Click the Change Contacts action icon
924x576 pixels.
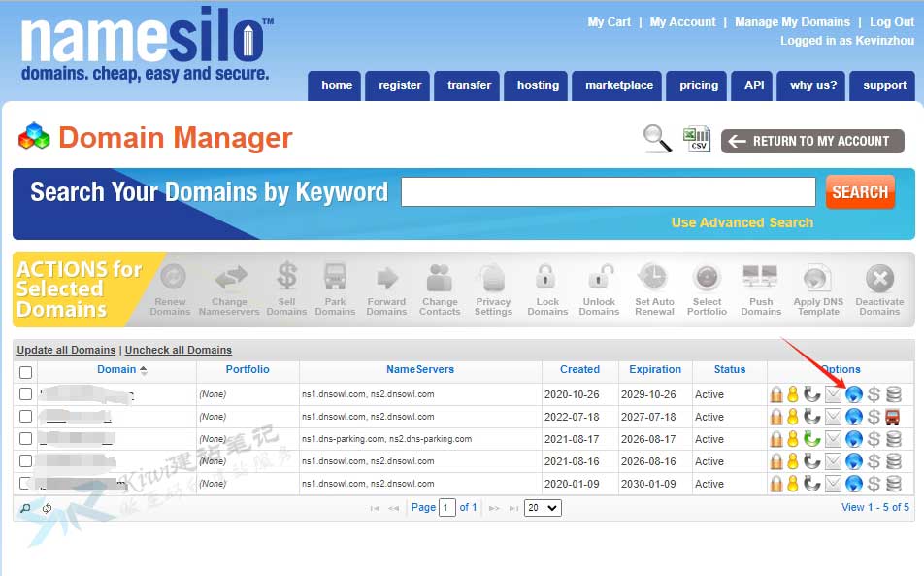pos(440,277)
